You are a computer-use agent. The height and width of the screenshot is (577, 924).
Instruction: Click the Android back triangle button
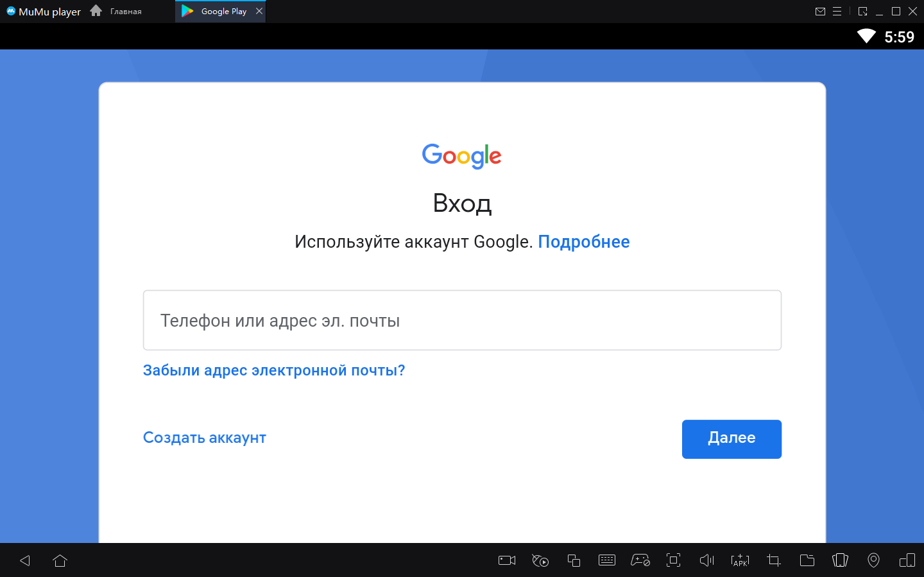point(25,560)
